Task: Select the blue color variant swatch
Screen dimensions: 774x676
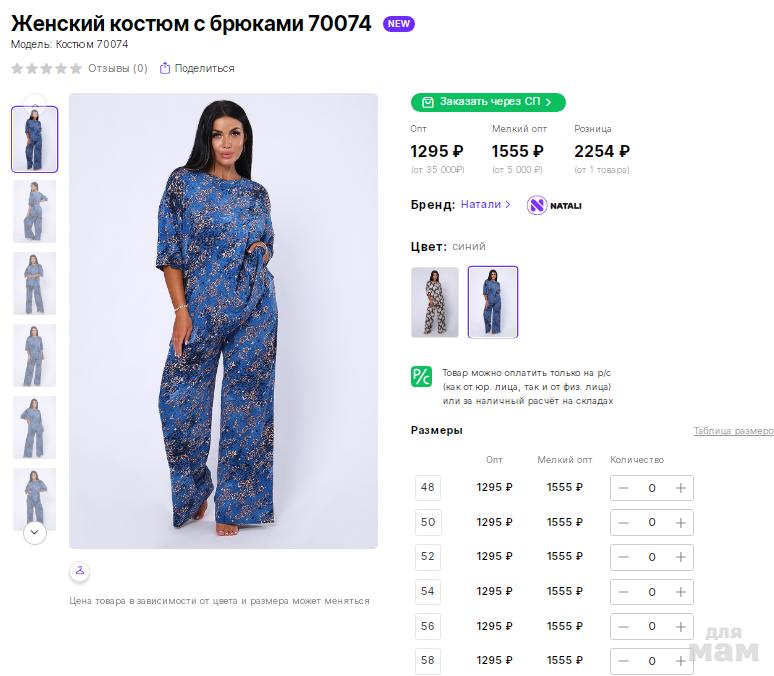Action: 493,301
